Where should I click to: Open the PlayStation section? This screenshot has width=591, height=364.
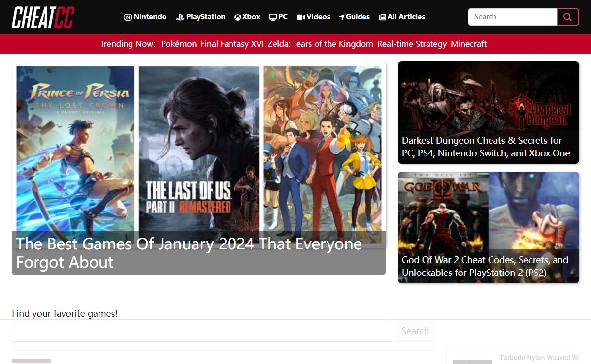click(x=200, y=17)
